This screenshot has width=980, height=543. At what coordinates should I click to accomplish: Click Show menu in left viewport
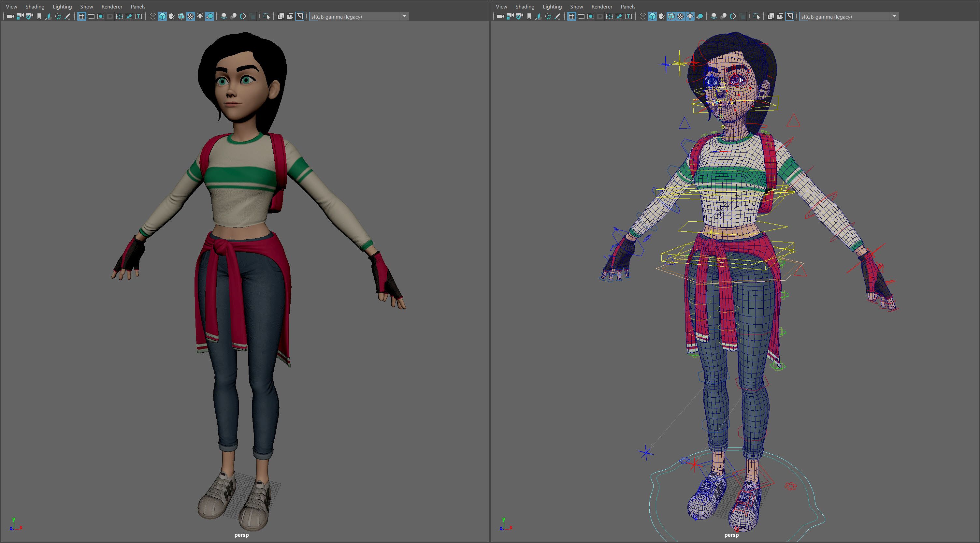[x=86, y=7]
